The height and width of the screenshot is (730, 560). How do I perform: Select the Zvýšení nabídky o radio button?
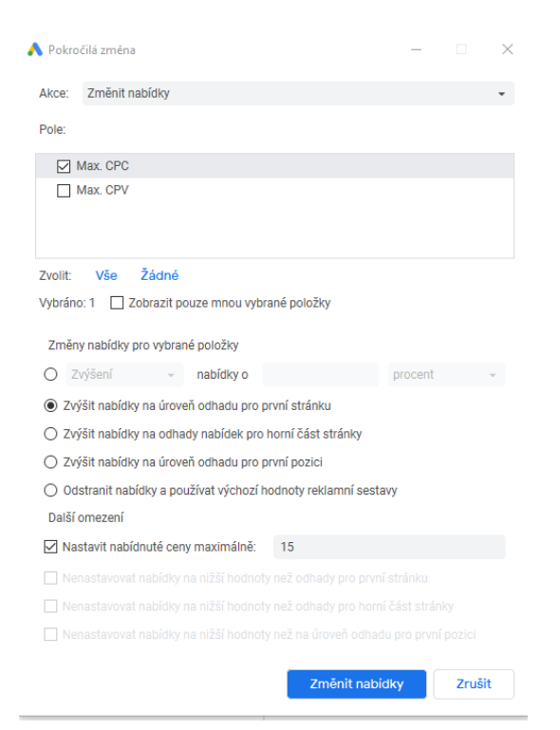tap(50, 374)
